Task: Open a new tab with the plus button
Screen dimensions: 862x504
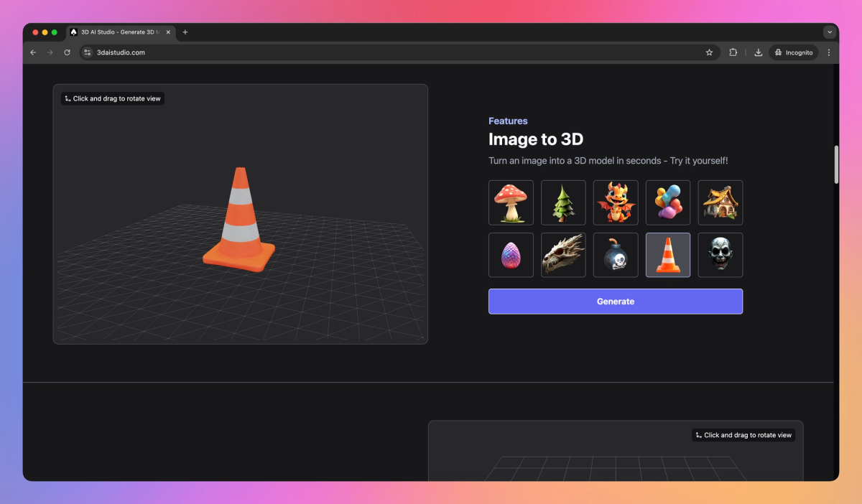Action: [x=185, y=32]
